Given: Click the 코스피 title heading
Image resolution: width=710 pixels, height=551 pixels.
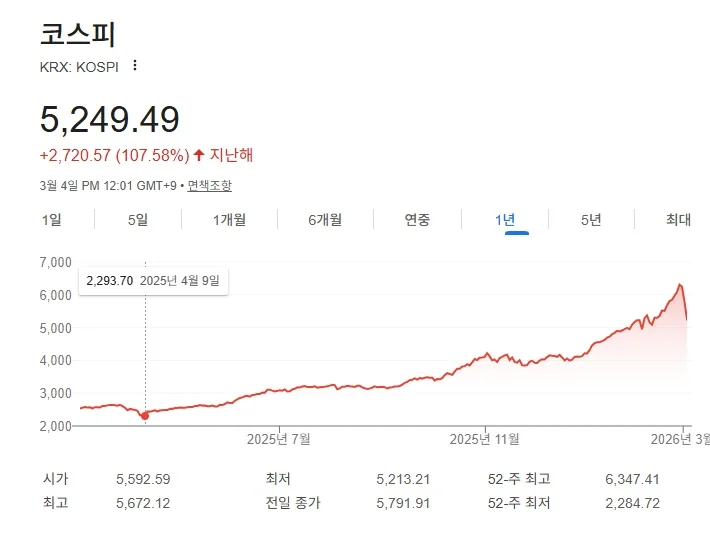Looking at the screenshot, I should pyautogui.click(x=78, y=34).
